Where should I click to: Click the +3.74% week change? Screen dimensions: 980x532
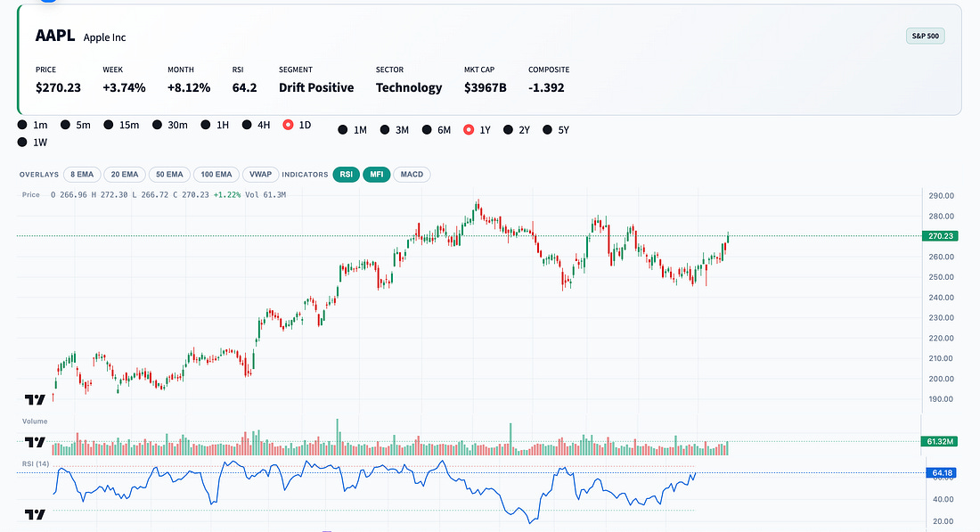click(124, 87)
